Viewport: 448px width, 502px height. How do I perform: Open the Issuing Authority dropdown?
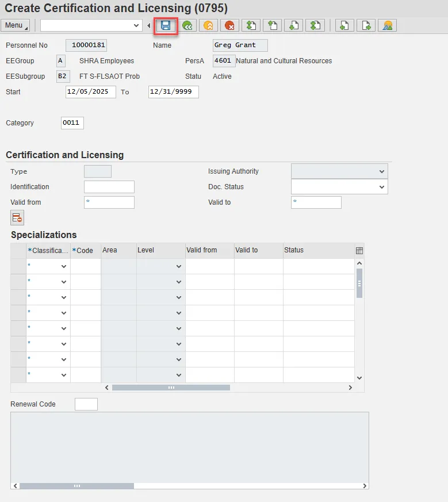click(x=382, y=171)
